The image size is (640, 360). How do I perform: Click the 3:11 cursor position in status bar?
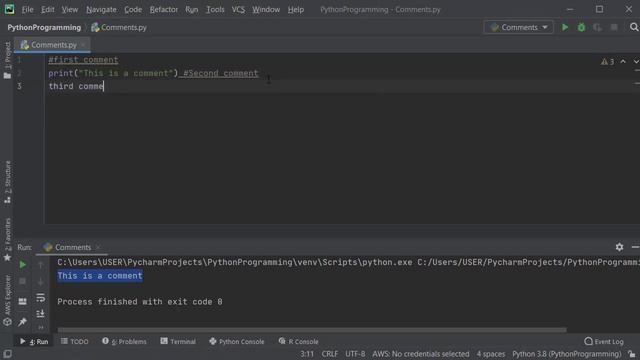[x=307, y=354]
